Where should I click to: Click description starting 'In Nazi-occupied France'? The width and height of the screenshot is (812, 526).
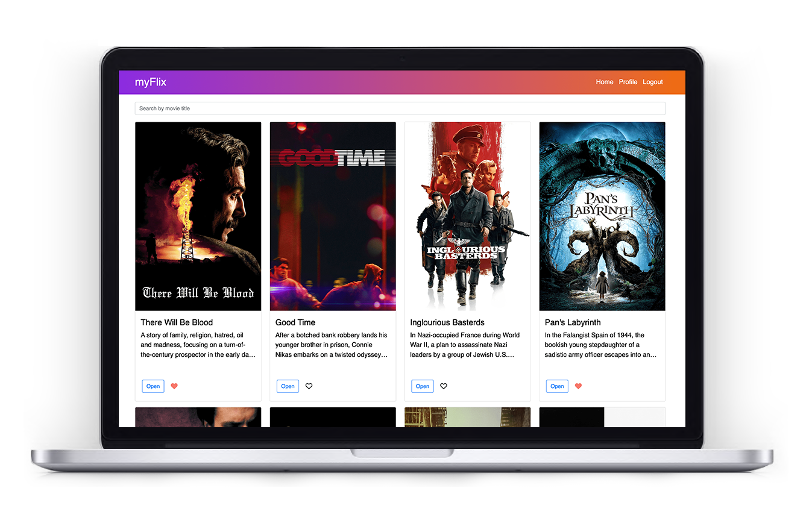[x=465, y=345]
